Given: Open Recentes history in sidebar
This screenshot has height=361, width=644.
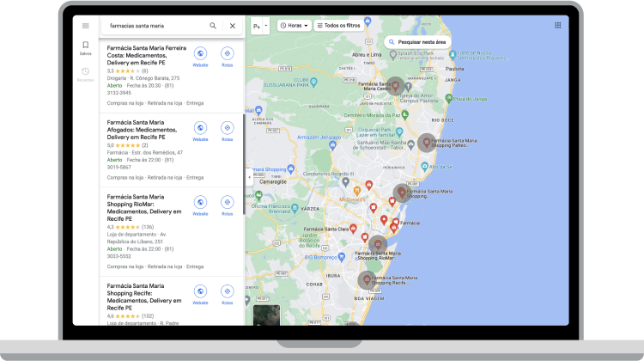Looking at the screenshot, I should [x=85, y=74].
